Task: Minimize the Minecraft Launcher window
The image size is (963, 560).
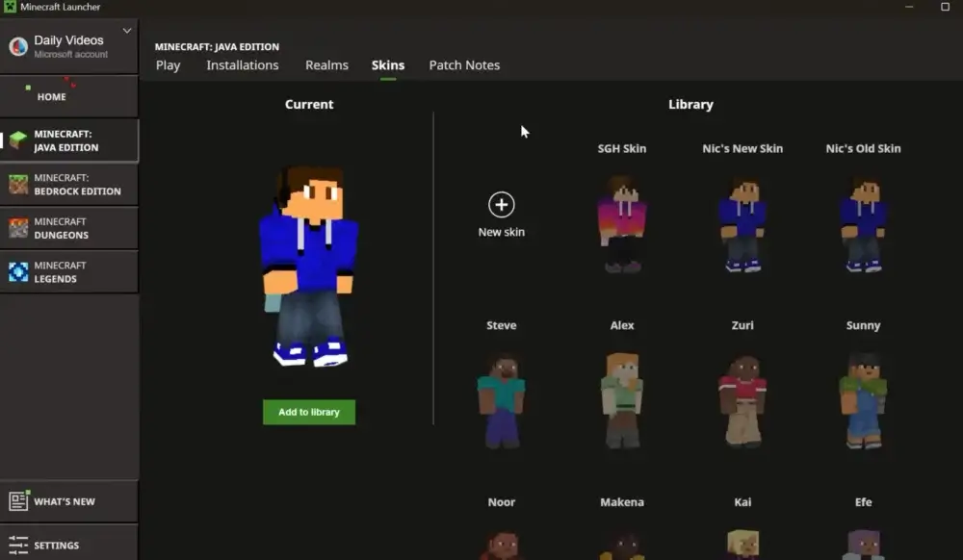Action: point(909,7)
